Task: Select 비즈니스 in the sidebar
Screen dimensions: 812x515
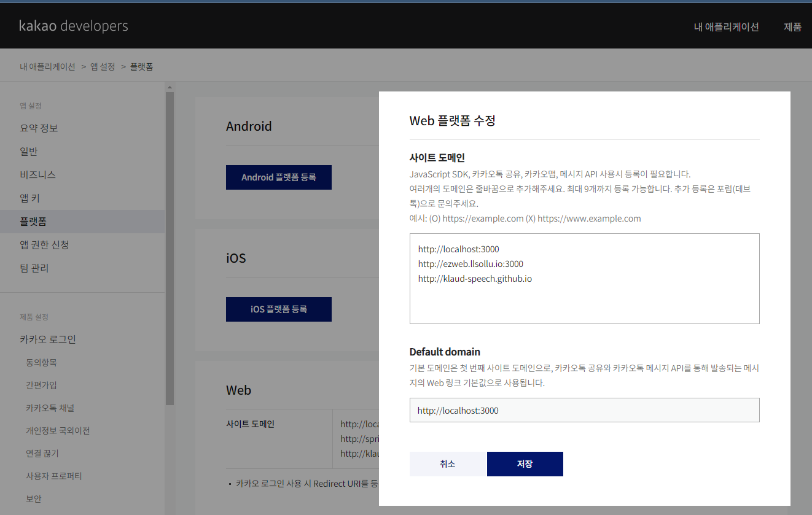Action: 37,175
